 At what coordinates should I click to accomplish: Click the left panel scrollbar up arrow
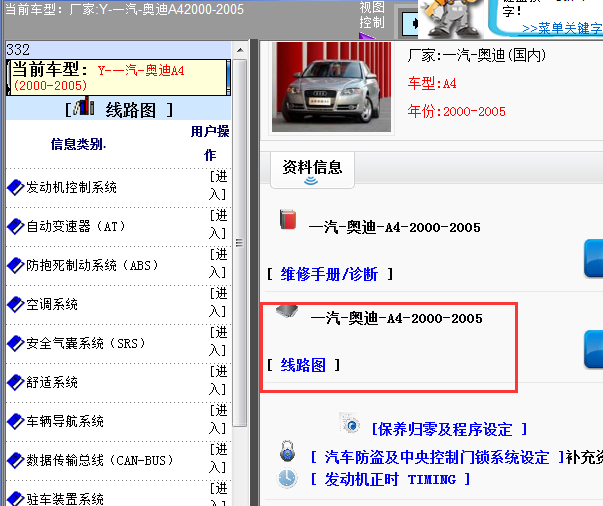[240, 50]
